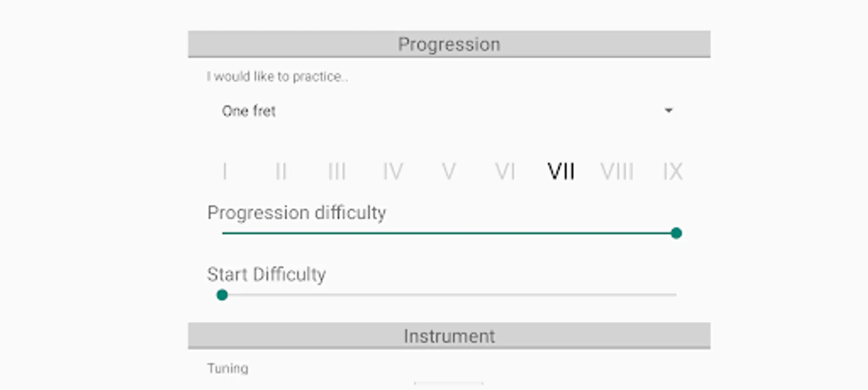Image resolution: width=868 pixels, height=390 pixels.
Task: Click the Progression difficulty slider handle
Action: (676, 234)
